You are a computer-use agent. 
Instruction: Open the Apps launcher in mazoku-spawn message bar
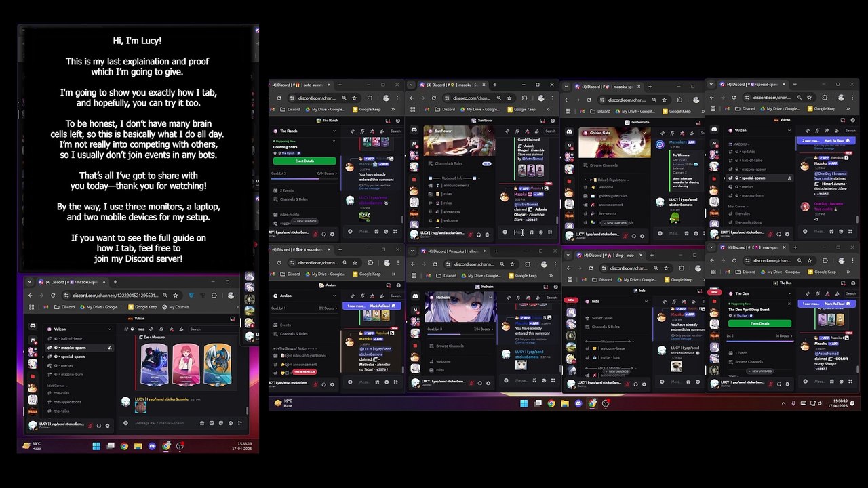[x=241, y=423]
